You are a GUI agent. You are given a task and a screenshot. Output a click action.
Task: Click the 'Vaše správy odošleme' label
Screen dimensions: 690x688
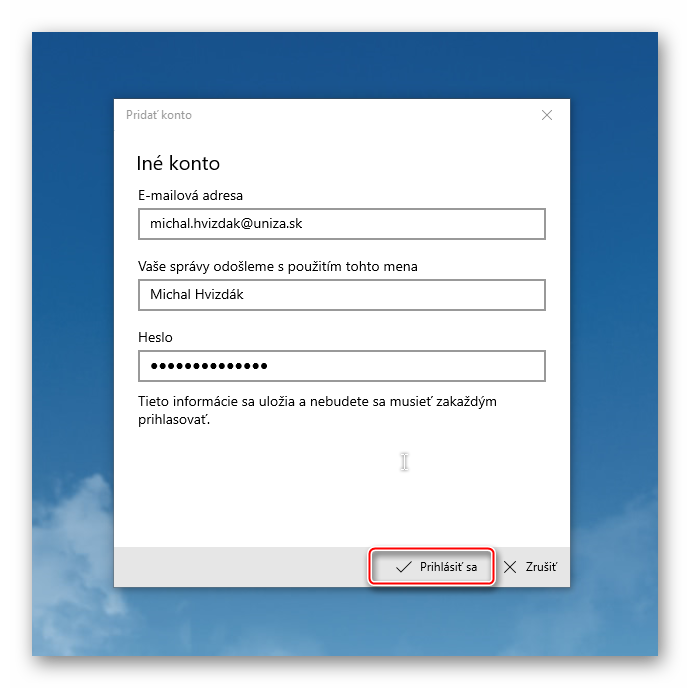[x=278, y=266]
